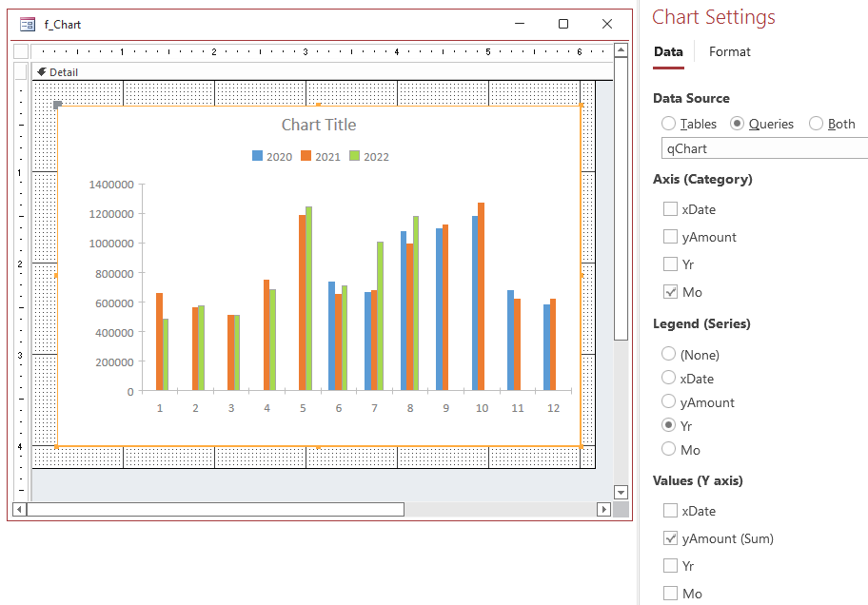Click the vertical scrollbar down arrow
Image resolution: width=868 pixels, height=605 pixels.
pyautogui.click(x=621, y=492)
